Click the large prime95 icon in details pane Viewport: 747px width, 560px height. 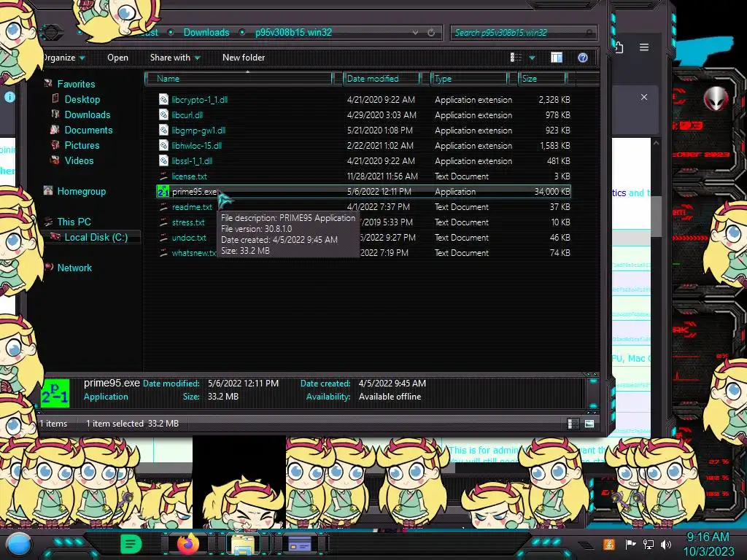[55, 393]
